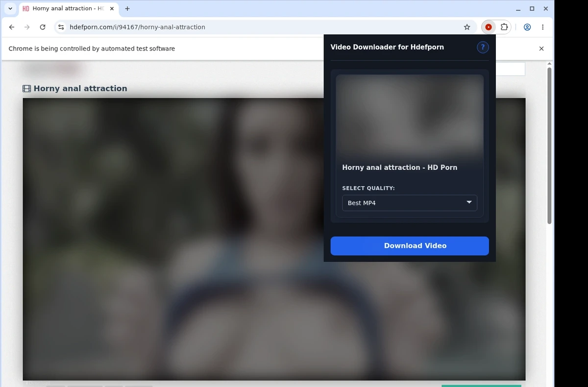Open a new tab with plus button
This screenshot has height=387, width=588.
[127, 9]
